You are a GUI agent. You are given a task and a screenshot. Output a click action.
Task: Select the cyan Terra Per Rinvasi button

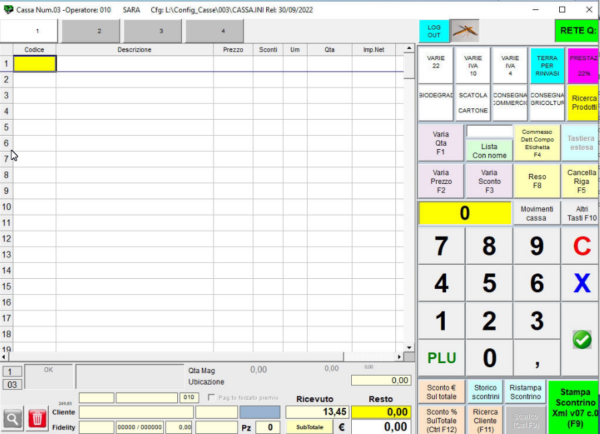(546, 65)
